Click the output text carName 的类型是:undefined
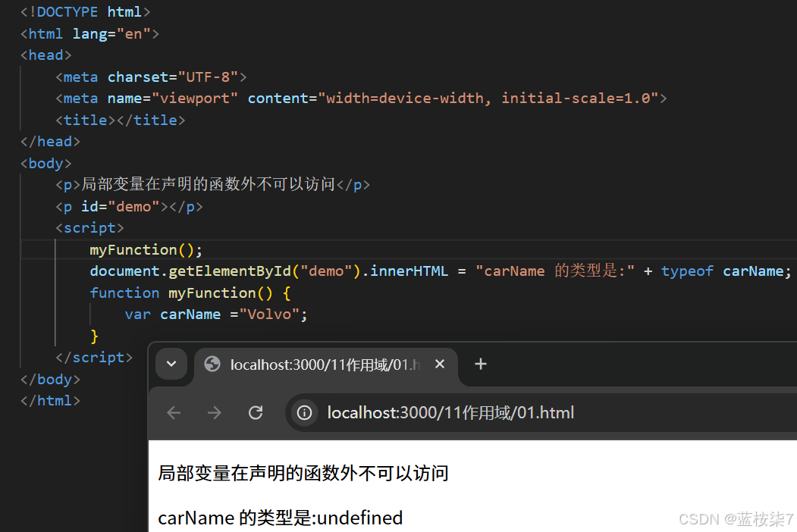Viewport: 797px width, 532px height. [280, 518]
